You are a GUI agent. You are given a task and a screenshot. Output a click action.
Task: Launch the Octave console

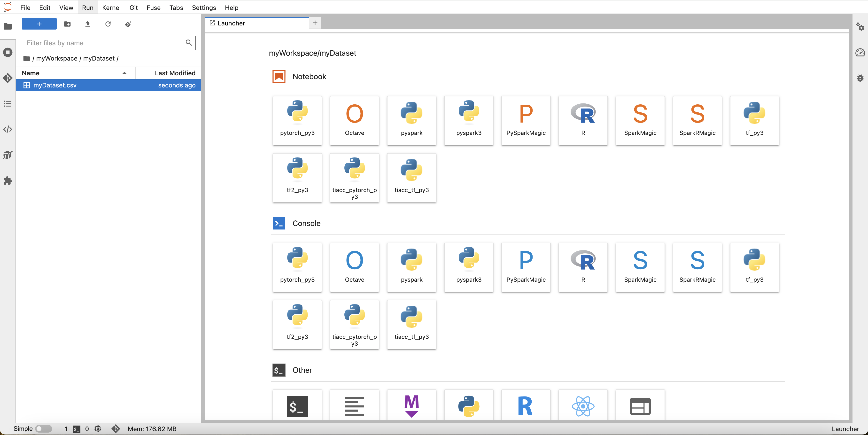[x=354, y=267]
